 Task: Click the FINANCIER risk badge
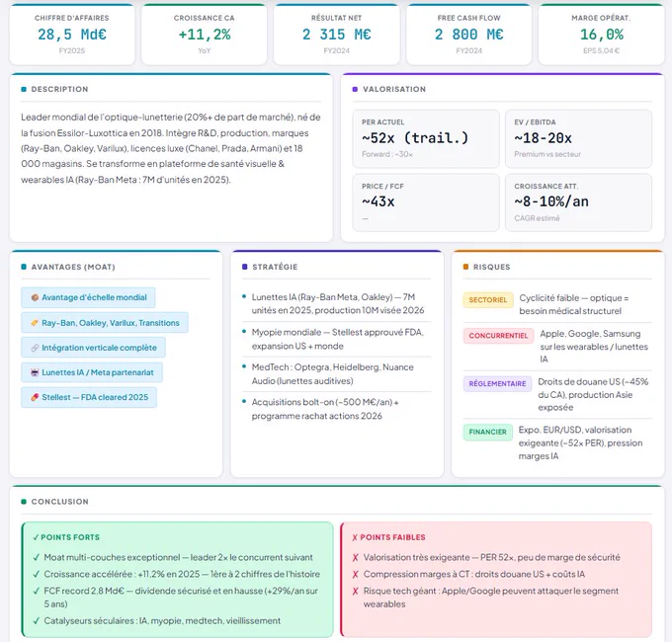click(x=488, y=433)
